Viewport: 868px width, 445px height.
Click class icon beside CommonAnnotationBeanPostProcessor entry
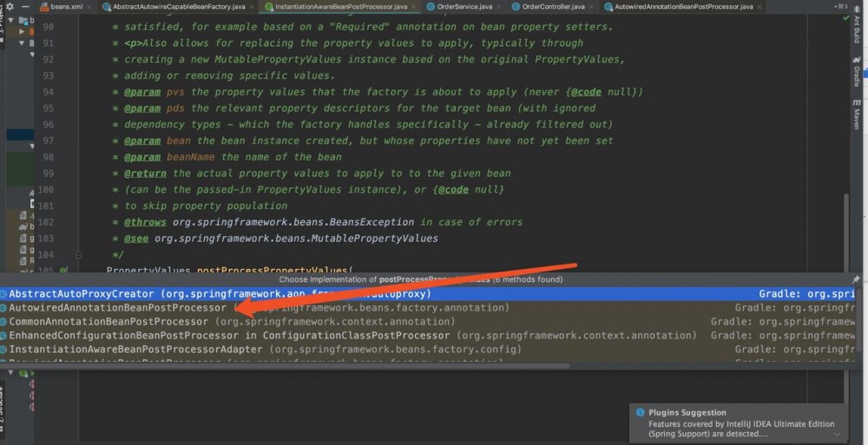pos(3,322)
